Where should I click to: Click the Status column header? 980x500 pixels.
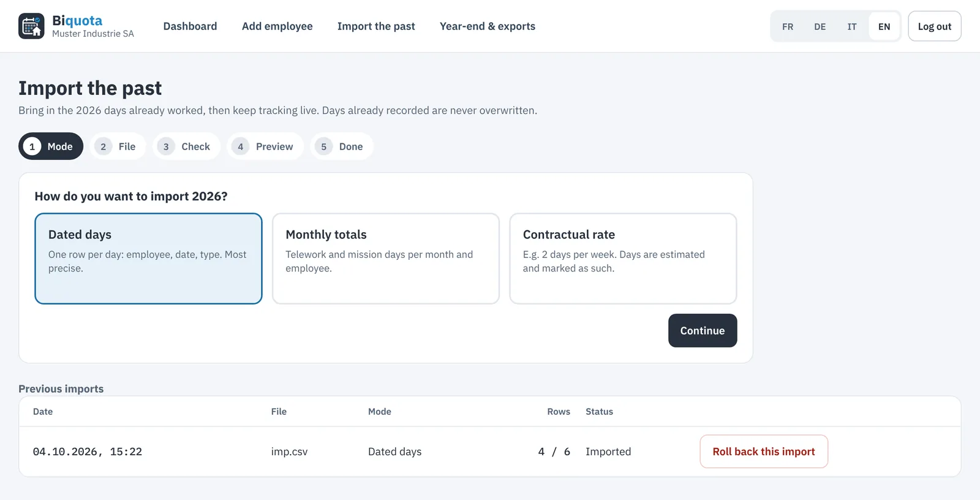tap(599, 412)
